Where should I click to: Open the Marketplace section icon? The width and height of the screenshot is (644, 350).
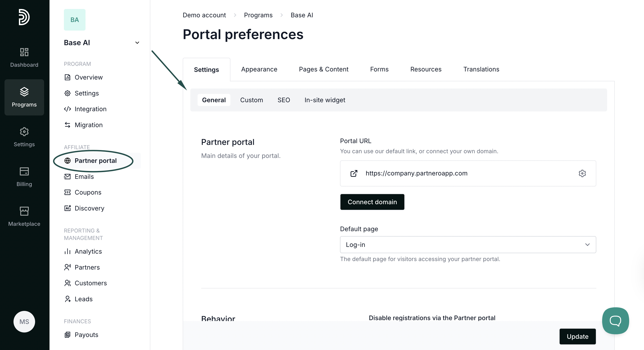[24, 216]
